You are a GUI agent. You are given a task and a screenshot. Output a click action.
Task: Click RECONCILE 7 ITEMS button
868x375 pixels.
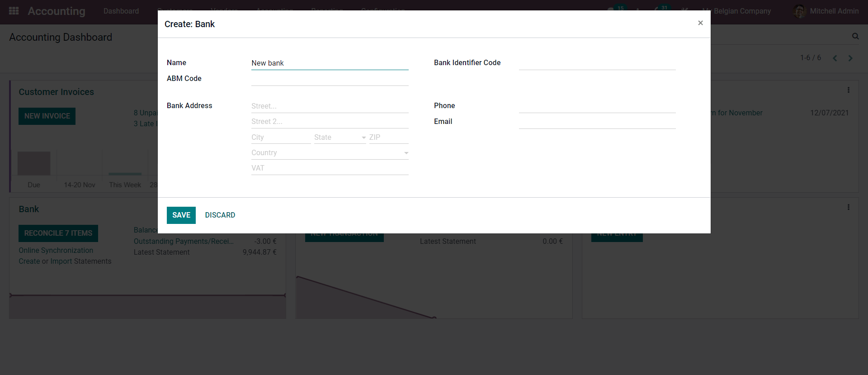click(58, 233)
